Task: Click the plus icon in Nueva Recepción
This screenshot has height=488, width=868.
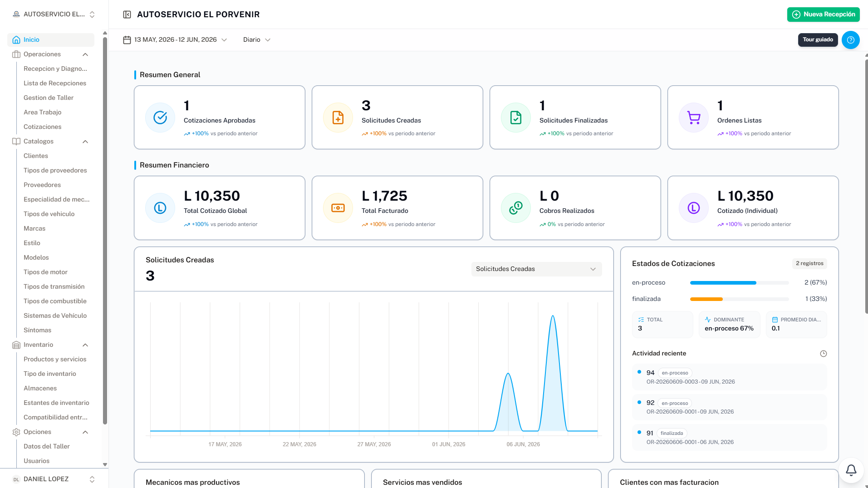Action: pos(796,15)
